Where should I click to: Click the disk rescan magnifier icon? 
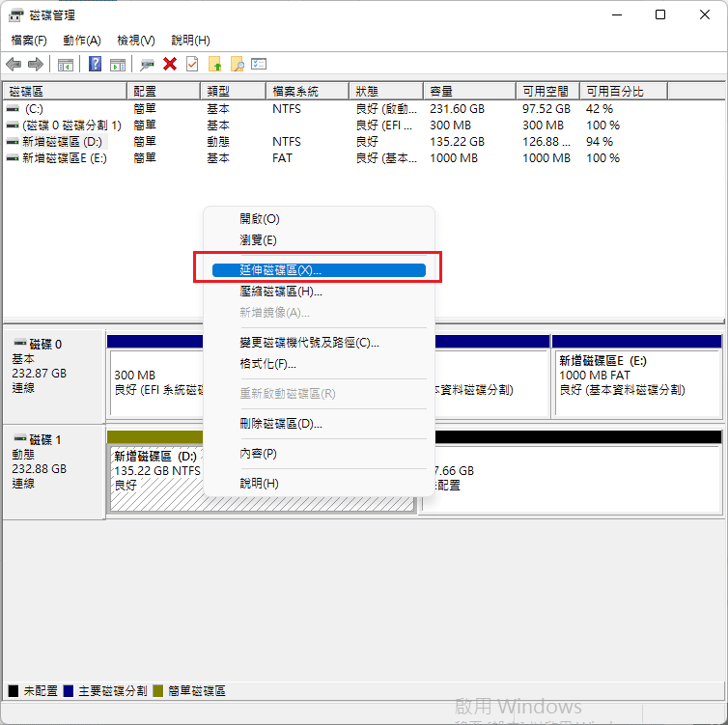(x=147, y=65)
